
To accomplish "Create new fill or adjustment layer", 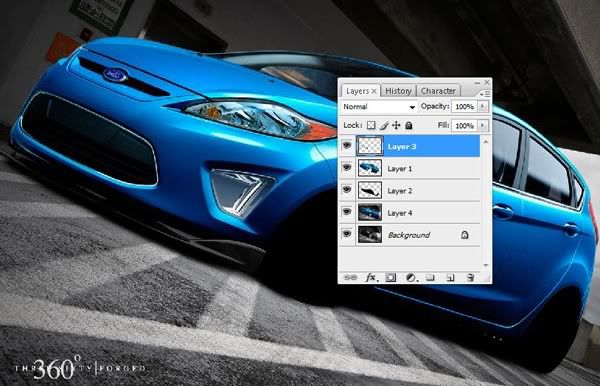I will point(411,277).
